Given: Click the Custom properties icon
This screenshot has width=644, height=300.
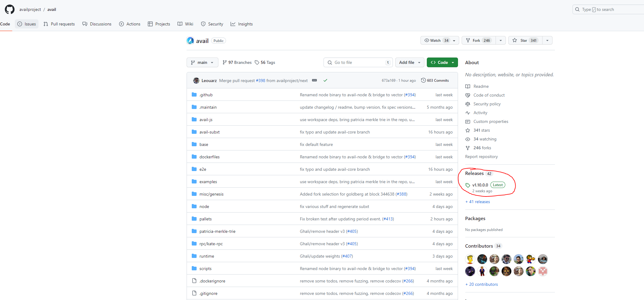Looking at the screenshot, I should (468, 122).
